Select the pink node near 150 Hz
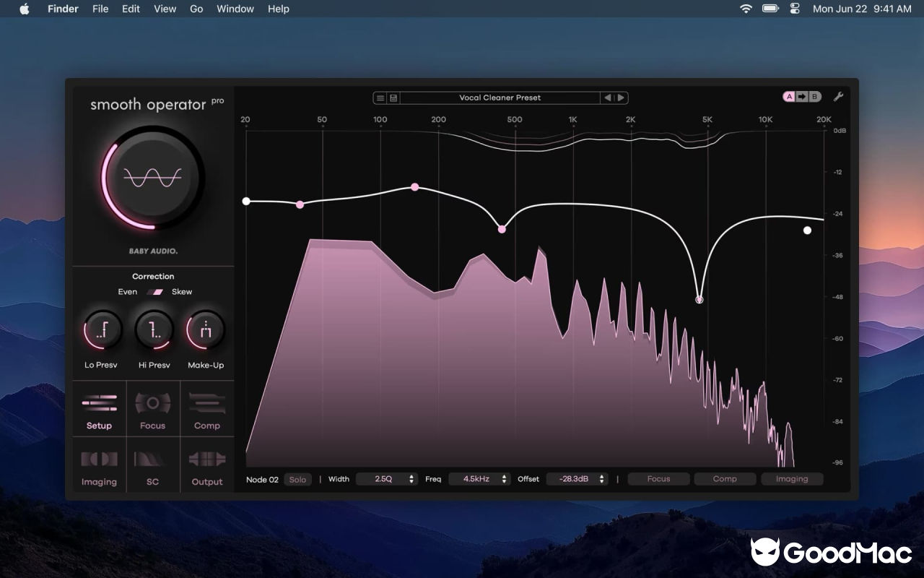The image size is (924, 578). point(415,187)
